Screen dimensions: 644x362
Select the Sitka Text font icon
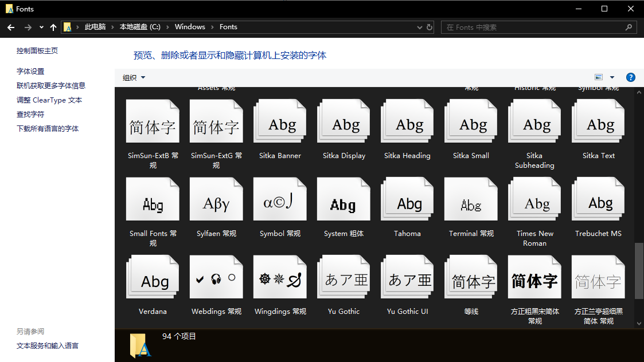599,121
